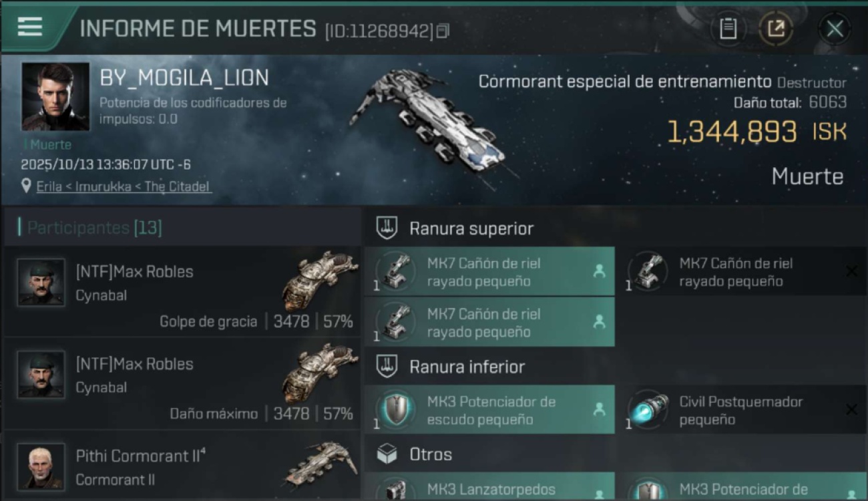Select the destroyed MK7 Cañón de riel item
Viewport: 868px width, 501px height.
[742, 271]
